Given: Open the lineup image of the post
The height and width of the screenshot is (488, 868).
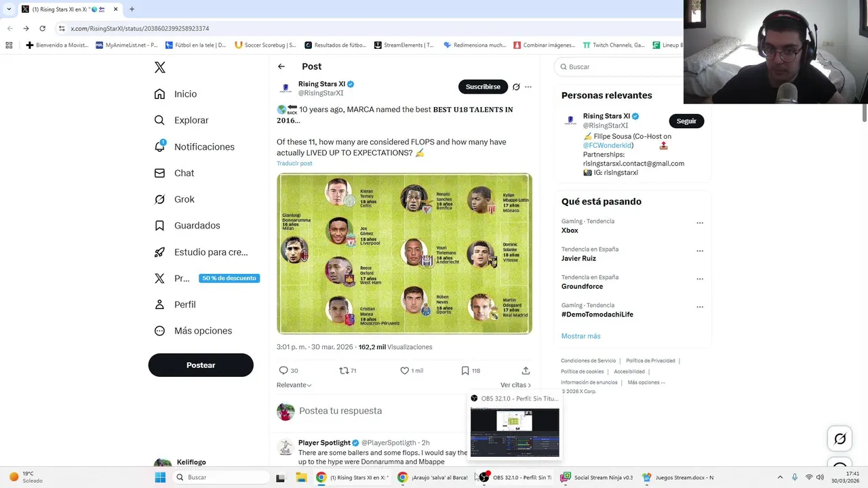Looking at the screenshot, I should [404, 253].
